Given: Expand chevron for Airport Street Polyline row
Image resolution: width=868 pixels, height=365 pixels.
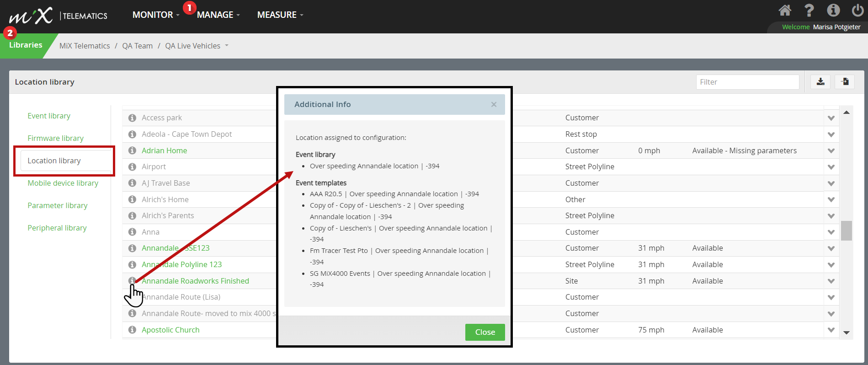Looking at the screenshot, I should tap(831, 167).
